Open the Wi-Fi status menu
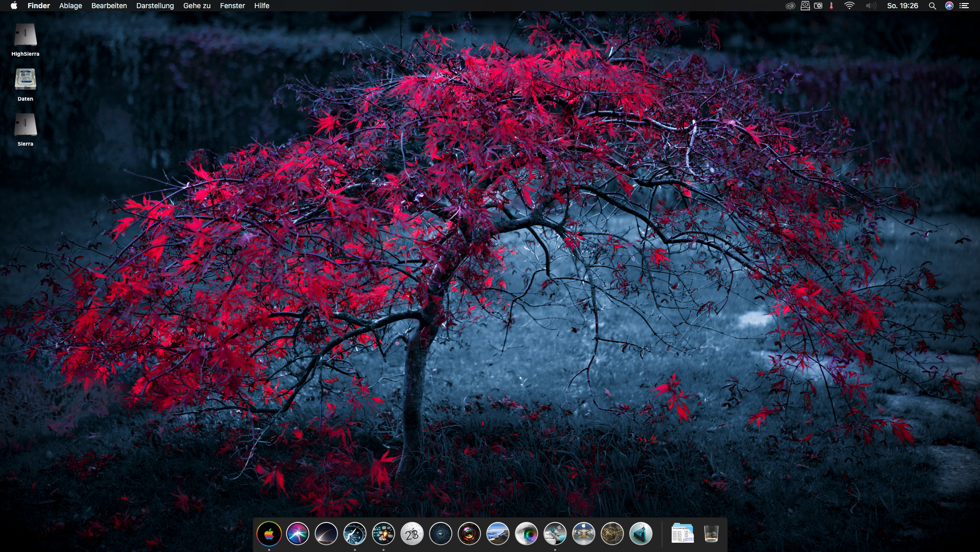The height and width of the screenshot is (552, 980). (x=849, y=6)
